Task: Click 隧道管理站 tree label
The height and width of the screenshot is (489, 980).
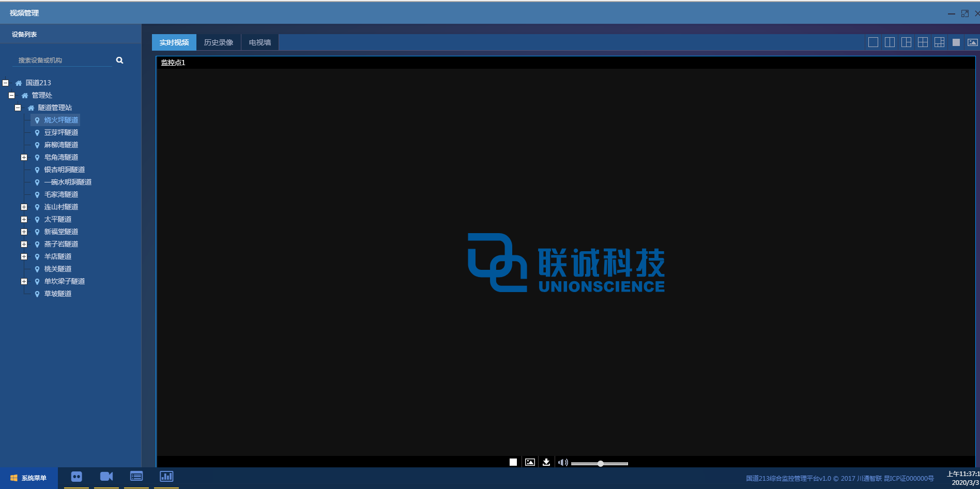Action: (55, 108)
